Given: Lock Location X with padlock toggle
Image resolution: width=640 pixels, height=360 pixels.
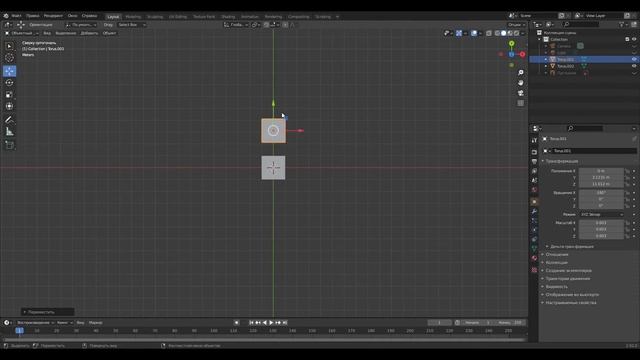Looking at the screenshot, I should click(x=627, y=171).
